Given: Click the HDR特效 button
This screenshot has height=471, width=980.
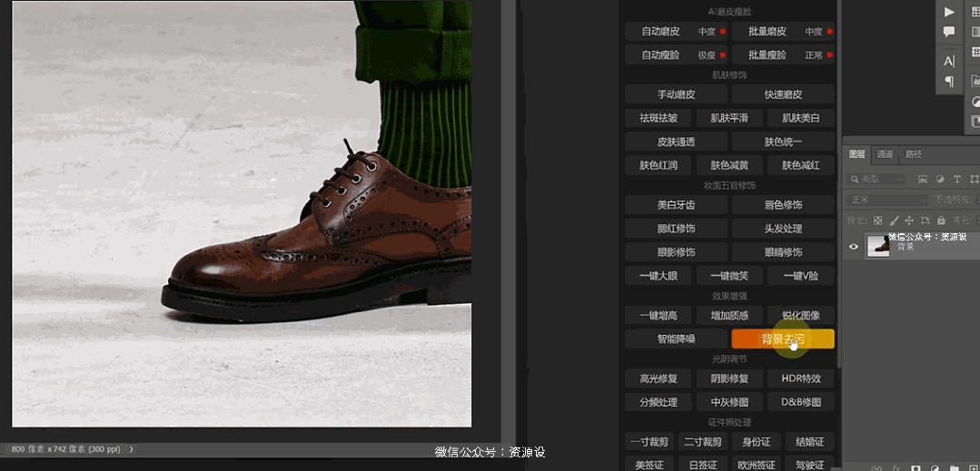Looking at the screenshot, I should [801, 378].
